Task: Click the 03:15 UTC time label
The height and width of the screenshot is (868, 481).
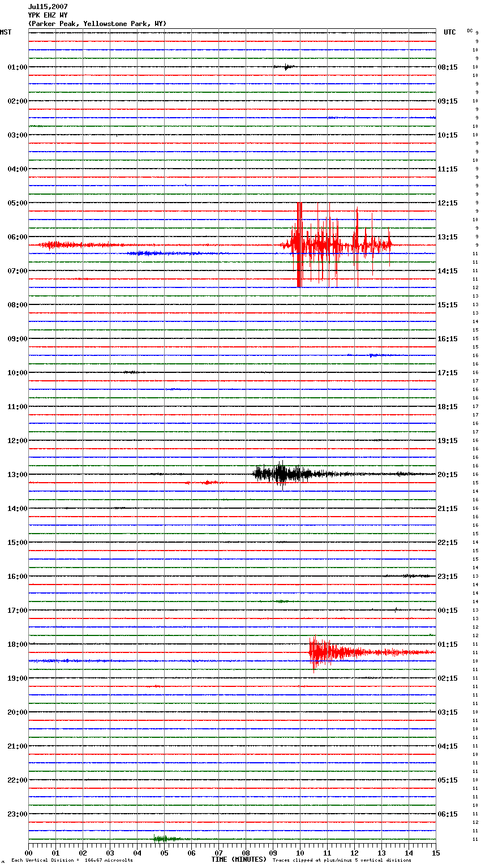Action: tap(448, 712)
